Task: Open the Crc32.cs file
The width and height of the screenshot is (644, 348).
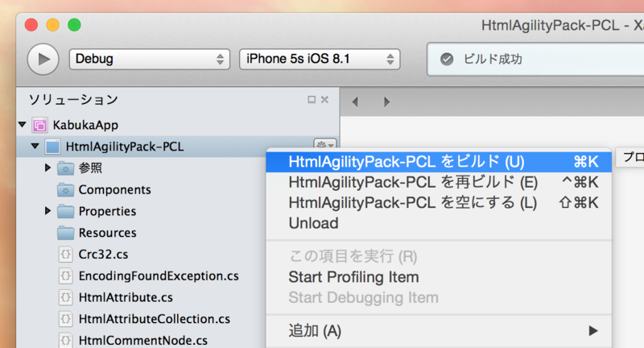Action: point(103,255)
